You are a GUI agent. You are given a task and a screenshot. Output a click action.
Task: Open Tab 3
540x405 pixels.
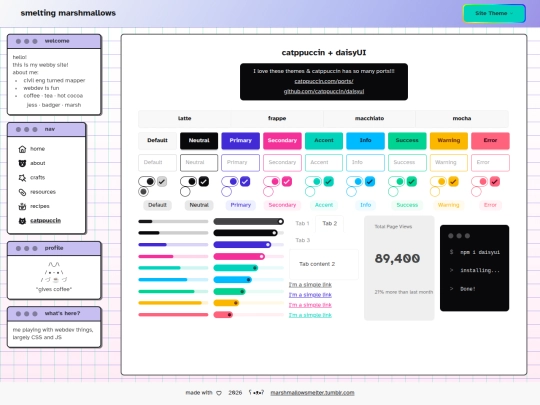click(x=302, y=240)
